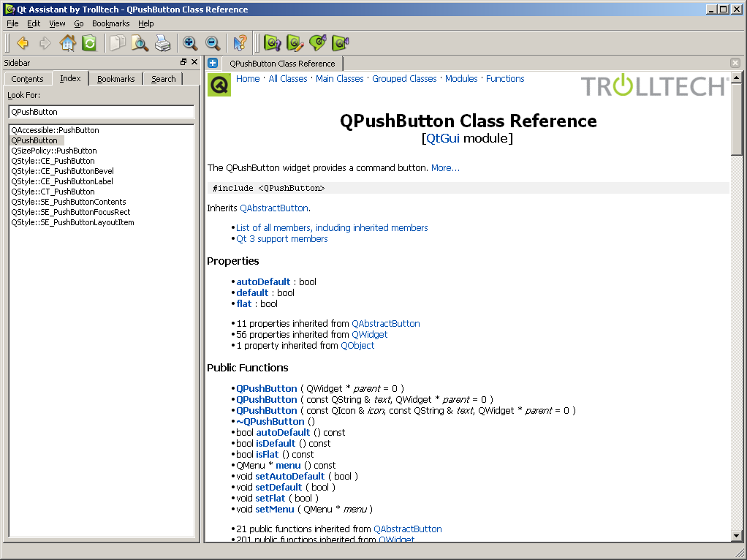Select the Index sidebar tab
Viewport: 747px width, 560px height.
click(x=70, y=78)
